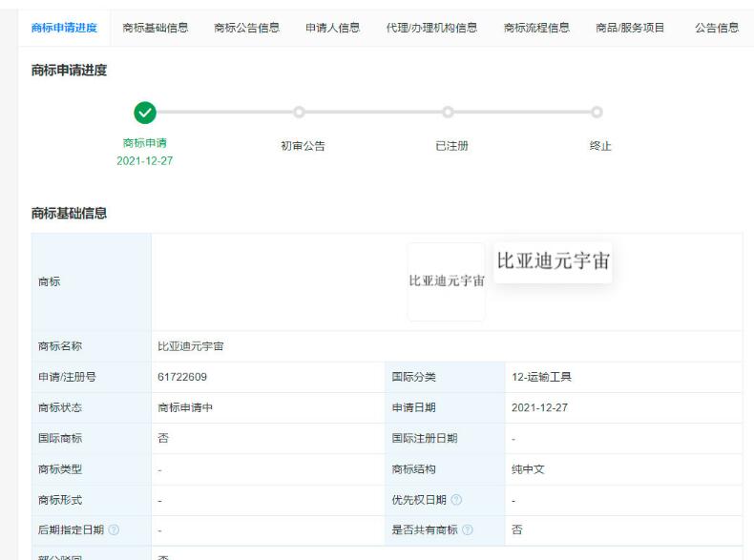The height and width of the screenshot is (560, 754).
Task: Click help icon beside 后期指定日期
Action: (x=114, y=529)
